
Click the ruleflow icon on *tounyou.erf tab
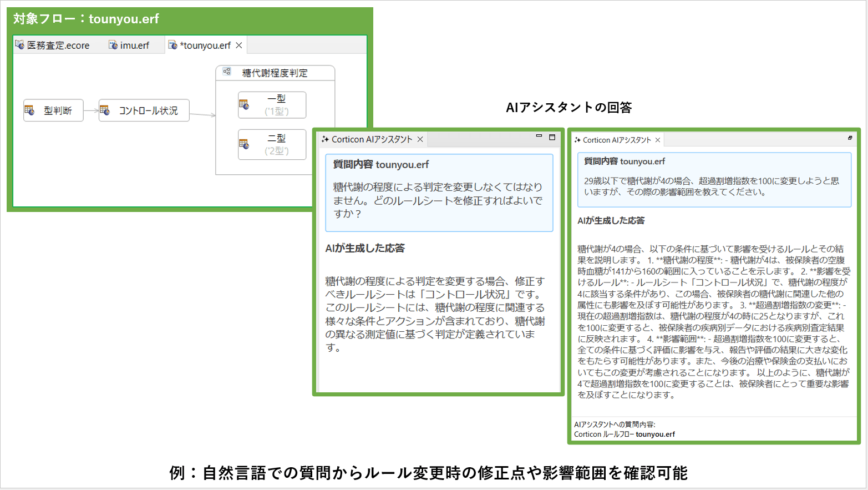[172, 46]
